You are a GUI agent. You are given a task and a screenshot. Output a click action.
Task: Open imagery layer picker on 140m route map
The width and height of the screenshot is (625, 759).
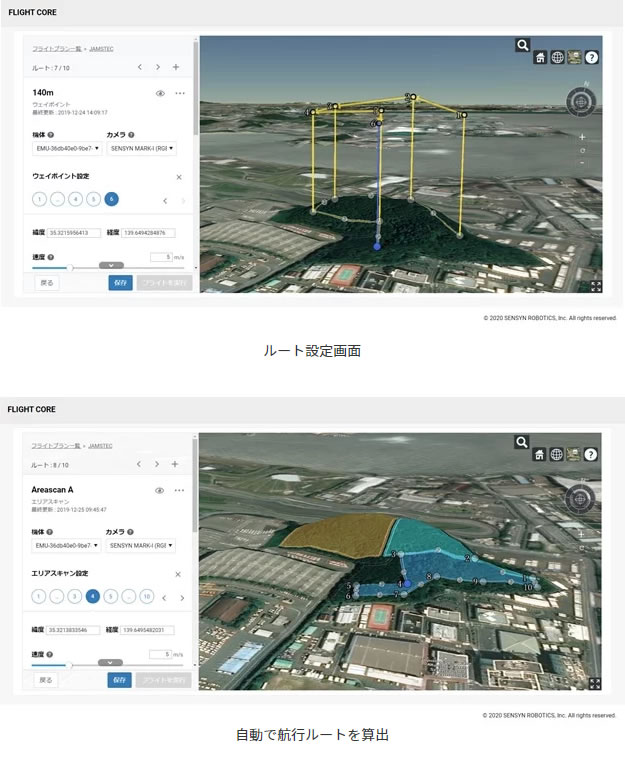click(575, 58)
